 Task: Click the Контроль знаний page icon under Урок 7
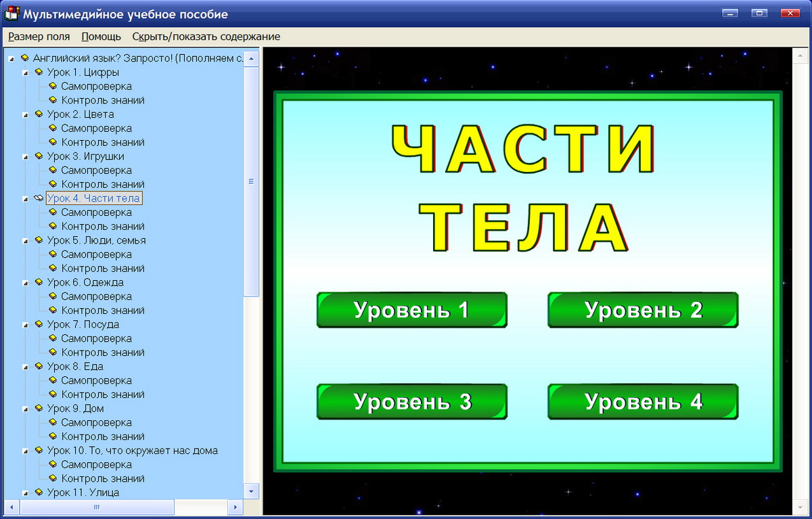[53, 352]
